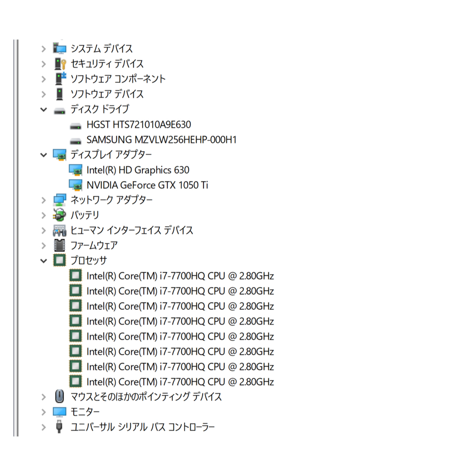
Task: Expand the モニター node
Action: coord(44,412)
